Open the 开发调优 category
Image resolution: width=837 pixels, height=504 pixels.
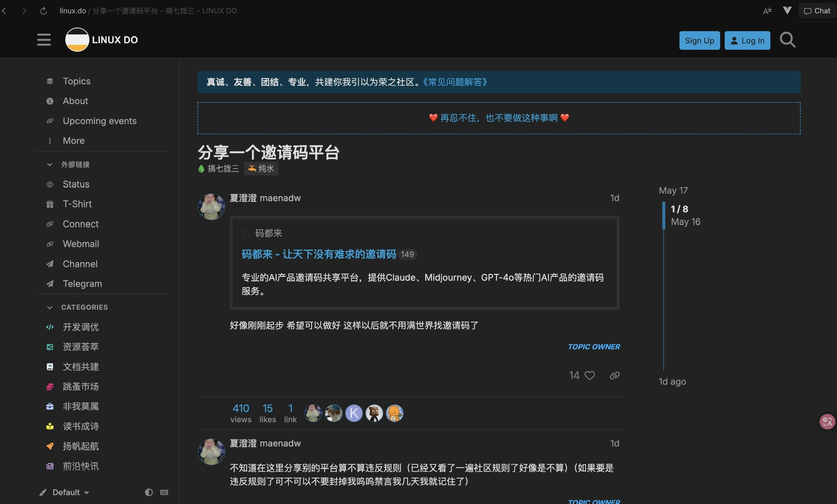pos(81,327)
